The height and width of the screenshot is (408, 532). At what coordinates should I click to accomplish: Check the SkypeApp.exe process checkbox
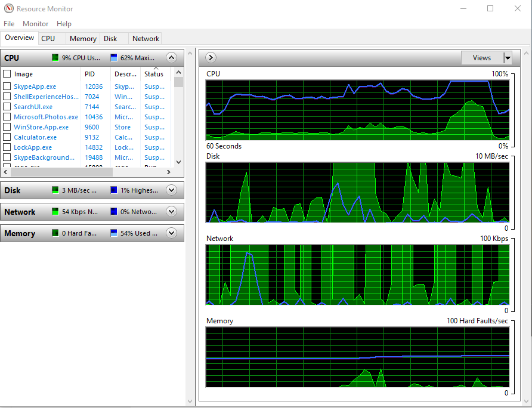7,86
